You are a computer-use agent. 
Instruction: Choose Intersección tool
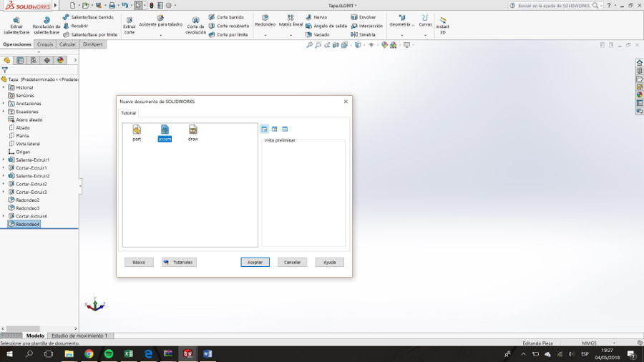tap(367, 26)
